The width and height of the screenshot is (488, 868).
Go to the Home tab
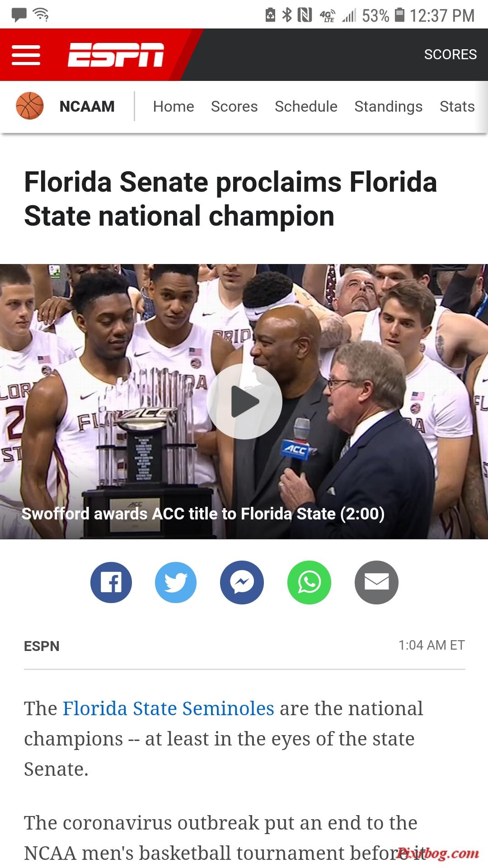(174, 106)
